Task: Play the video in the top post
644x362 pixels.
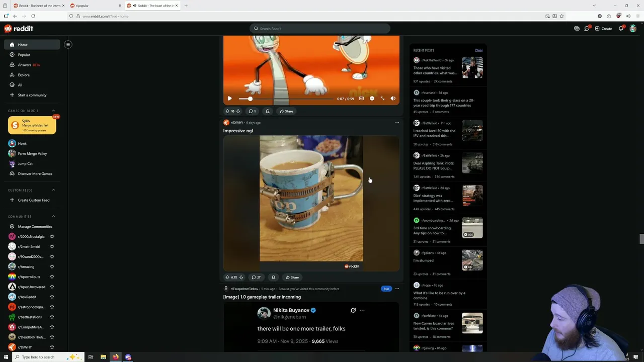Action: coord(229,99)
